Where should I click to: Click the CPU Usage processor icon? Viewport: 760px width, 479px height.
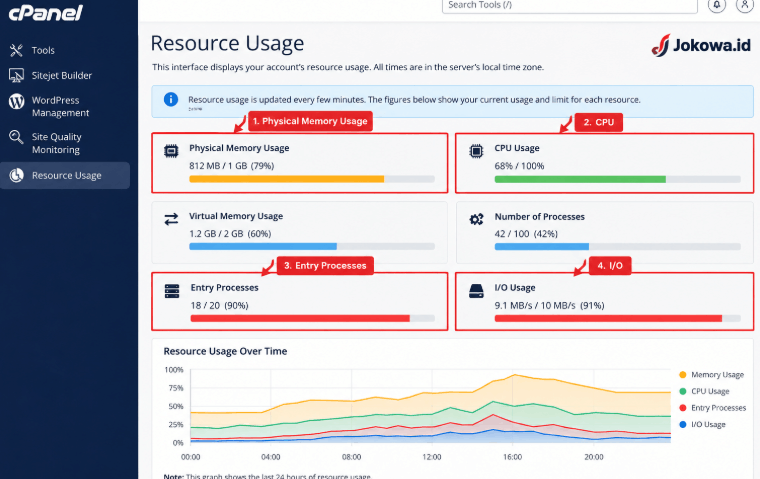[x=476, y=151]
